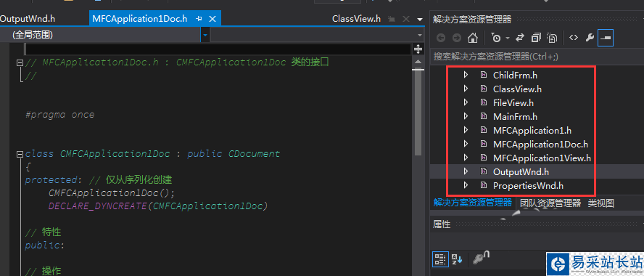Click the #pragma once code line
The height and width of the screenshot is (276, 644).
[x=60, y=114]
